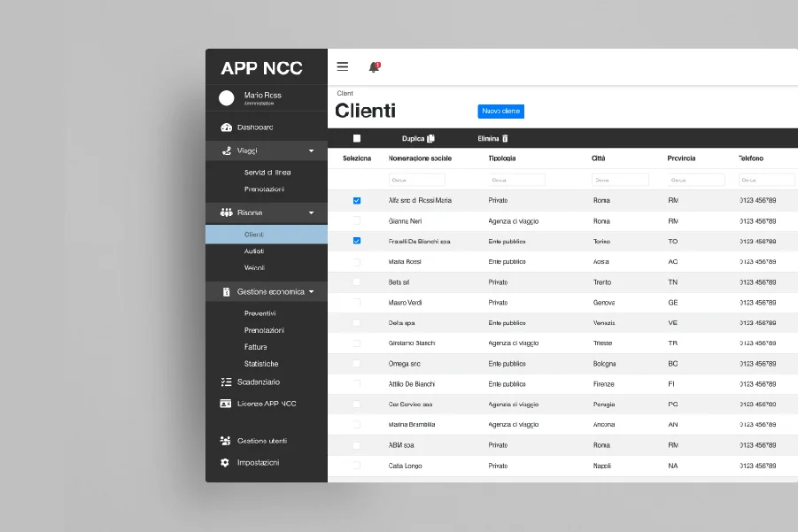Collapse the Viaggi menu arrow
Screen dimensions: 798x532
311,151
